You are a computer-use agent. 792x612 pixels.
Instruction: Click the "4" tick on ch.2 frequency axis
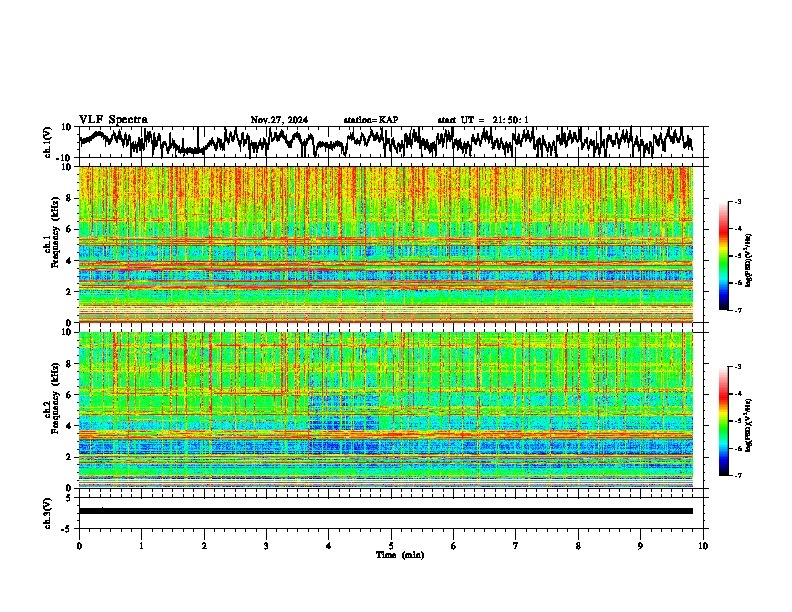tap(69, 426)
